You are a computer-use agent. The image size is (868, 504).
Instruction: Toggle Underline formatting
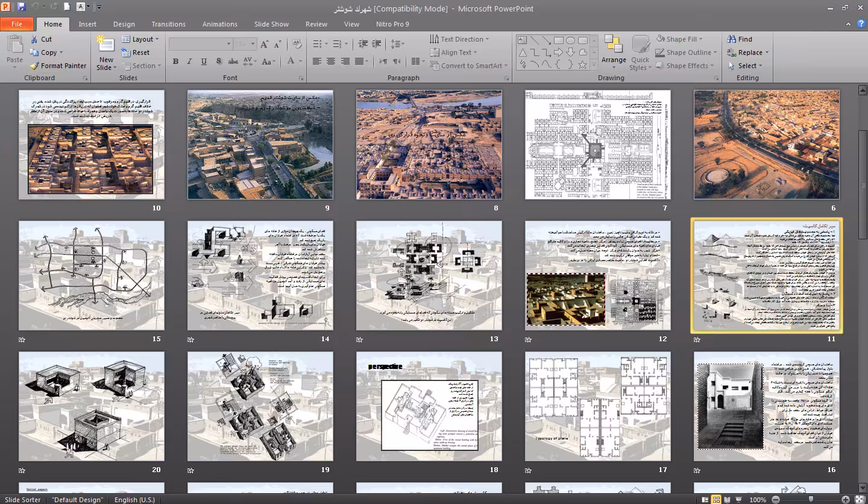click(x=204, y=61)
